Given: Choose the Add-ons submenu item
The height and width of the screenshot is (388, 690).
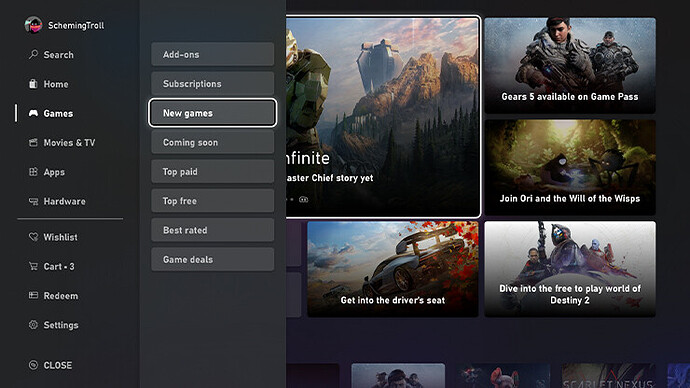Looking at the screenshot, I should tap(213, 54).
